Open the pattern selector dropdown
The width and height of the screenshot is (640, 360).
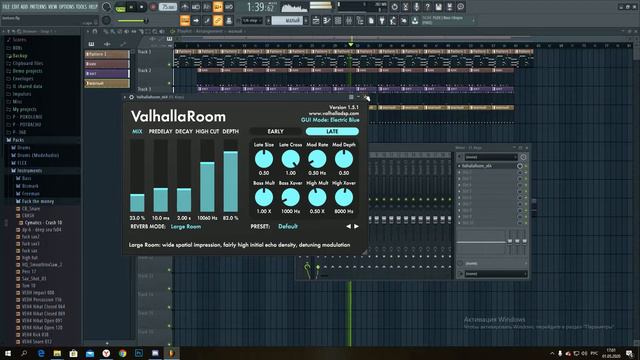[x=287, y=20]
